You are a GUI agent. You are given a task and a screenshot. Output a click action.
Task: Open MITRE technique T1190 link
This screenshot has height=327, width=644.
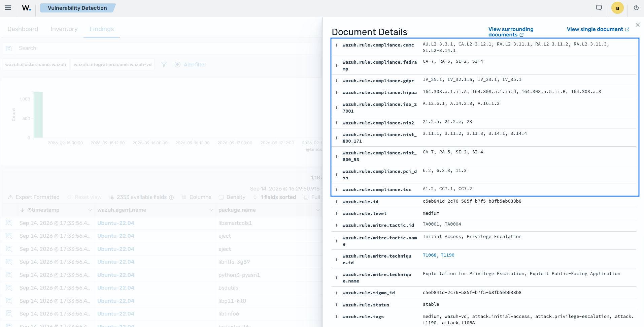point(447,255)
